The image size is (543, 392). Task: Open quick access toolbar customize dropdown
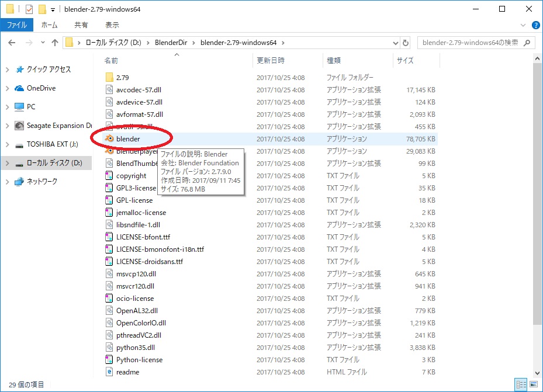pyautogui.click(x=53, y=10)
